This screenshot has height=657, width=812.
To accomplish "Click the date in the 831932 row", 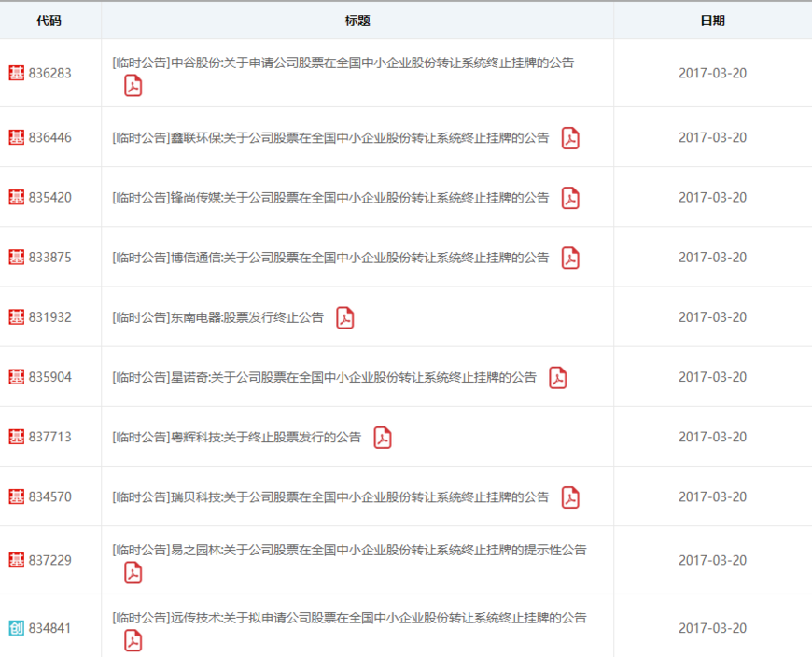I will [712, 317].
